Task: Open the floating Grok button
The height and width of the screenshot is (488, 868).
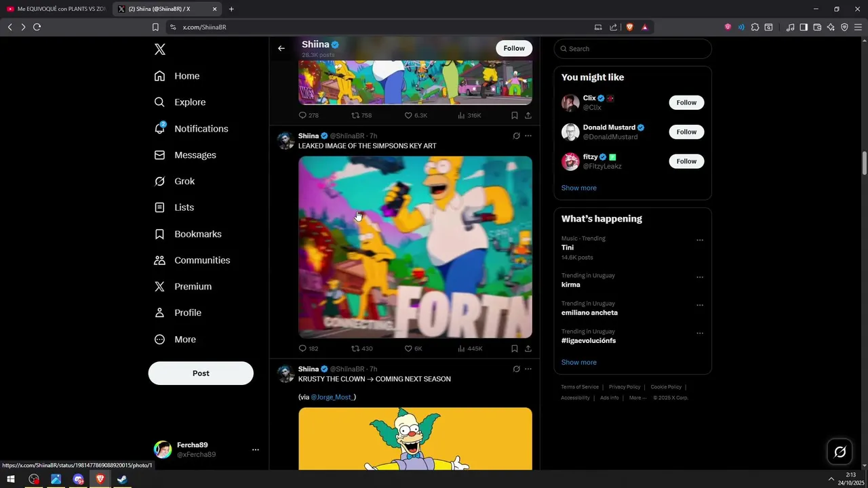Action: 840,452
